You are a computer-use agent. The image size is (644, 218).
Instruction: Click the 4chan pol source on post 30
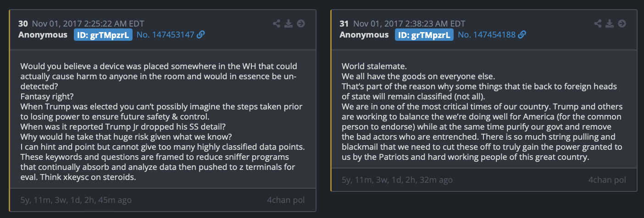click(286, 200)
